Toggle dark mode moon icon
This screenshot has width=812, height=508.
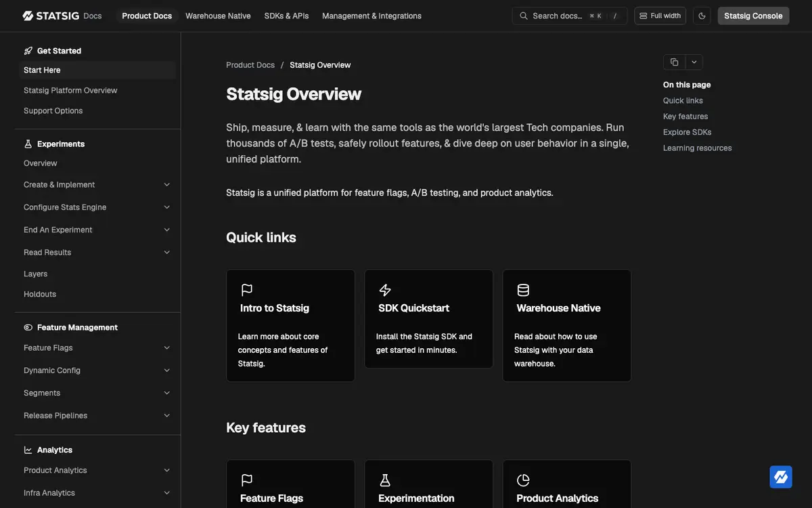click(702, 16)
